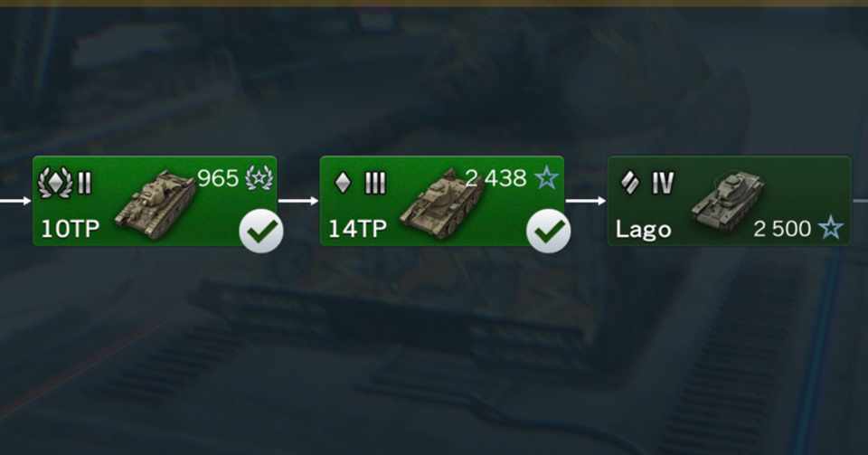
Task: Click the light tank laurel diamond icon on 10TP
Action: pos(55,183)
